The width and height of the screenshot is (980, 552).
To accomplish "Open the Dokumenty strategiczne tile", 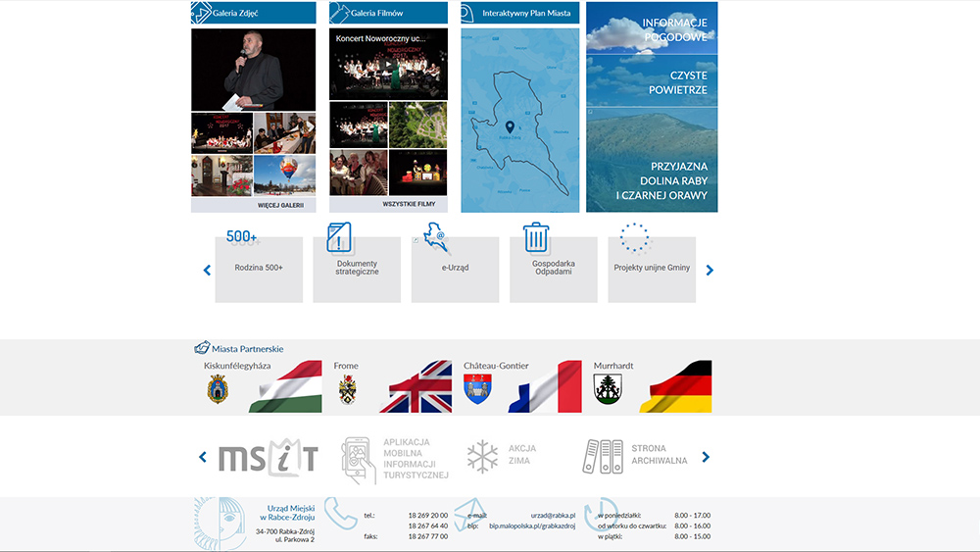I will coord(357,268).
